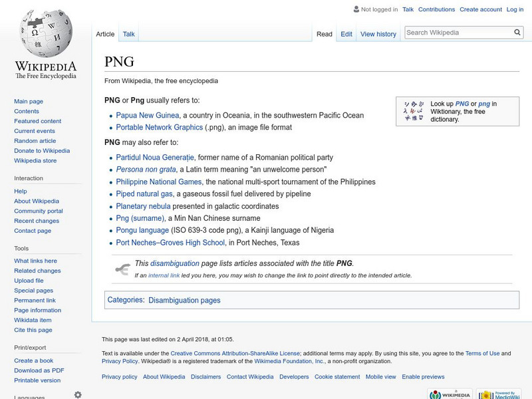This screenshot has width=532, height=399.
Task: Look up PNG in Wiktionary box
Action: coord(462,104)
